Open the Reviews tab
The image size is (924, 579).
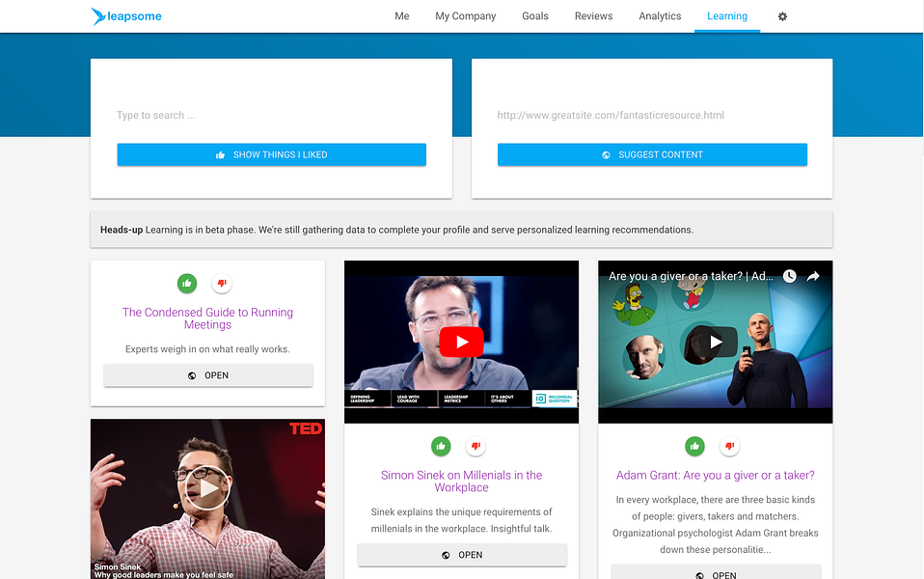[x=593, y=15]
